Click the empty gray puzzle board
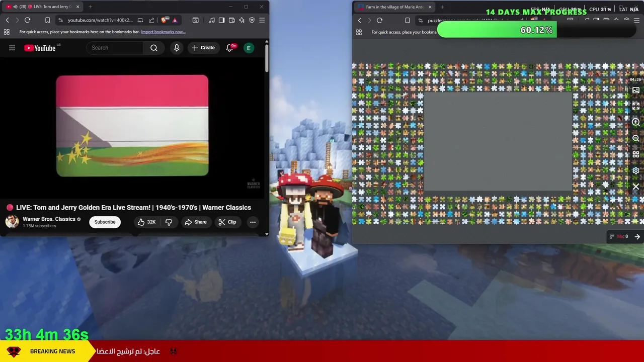Screen dimensions: 644x362 pos(498,142)
